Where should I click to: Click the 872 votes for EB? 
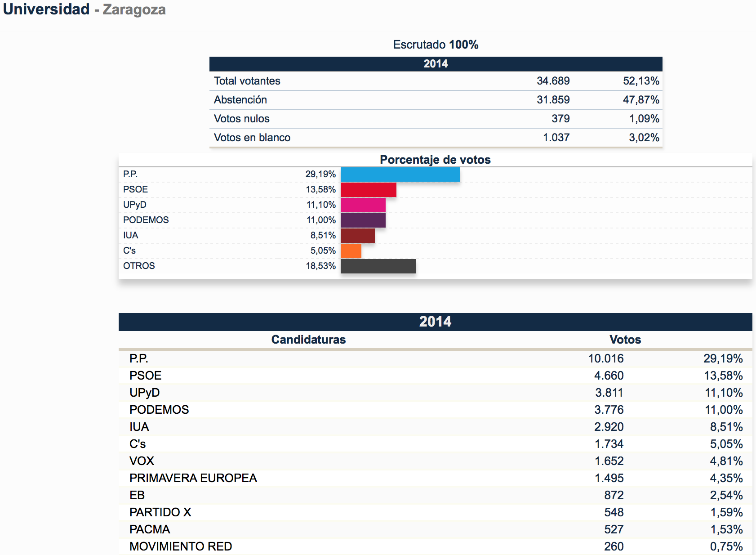614,495
